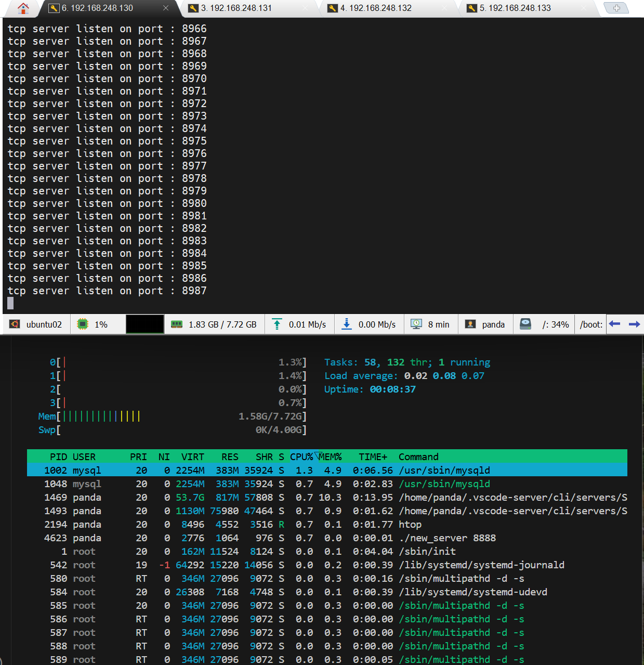Screen dimensions: 644x665
Task: Sort htop by USER column header
Action: point(84,457)
